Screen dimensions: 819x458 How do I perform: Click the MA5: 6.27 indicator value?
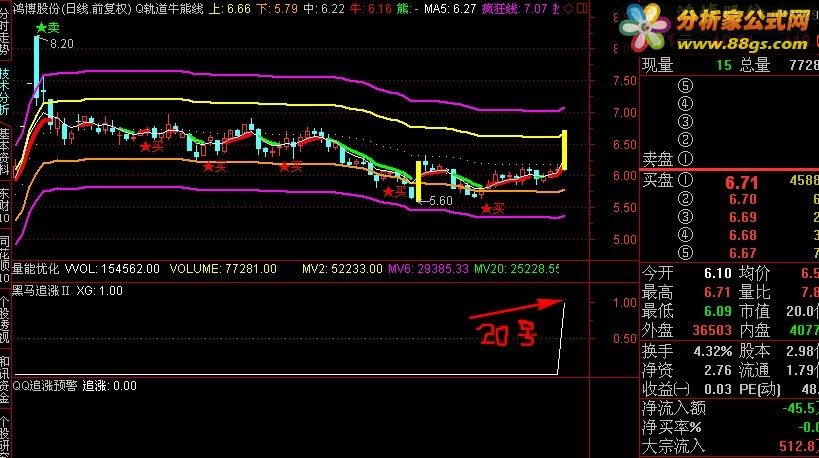point(450,8)
